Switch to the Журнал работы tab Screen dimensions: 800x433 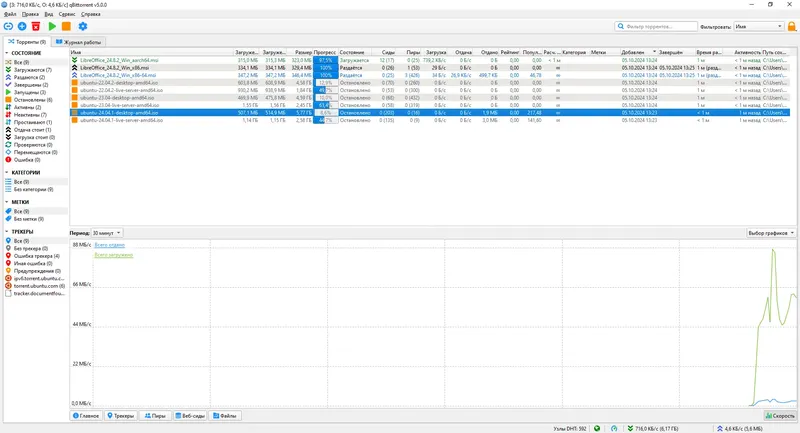pos(79,42)
